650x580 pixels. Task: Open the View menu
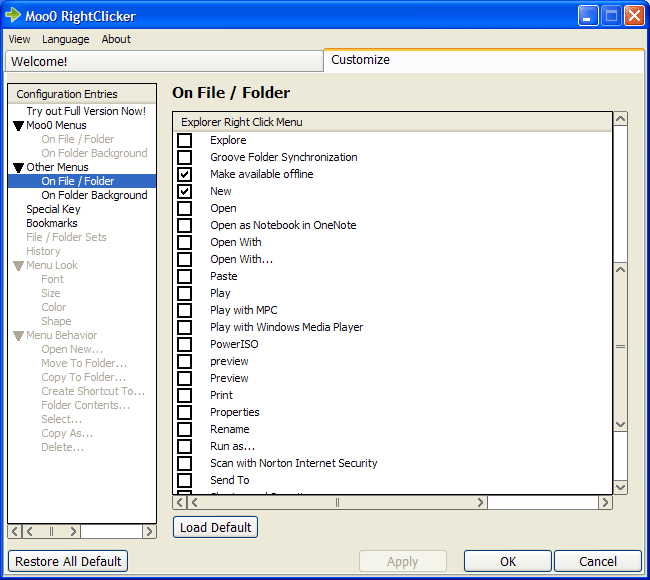[x=19, y=39]
